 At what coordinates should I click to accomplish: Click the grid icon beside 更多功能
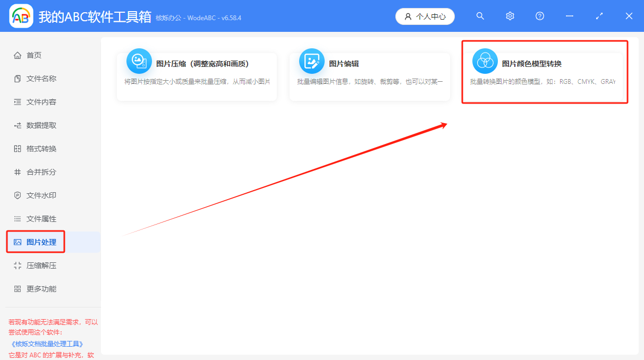(18, 289)
